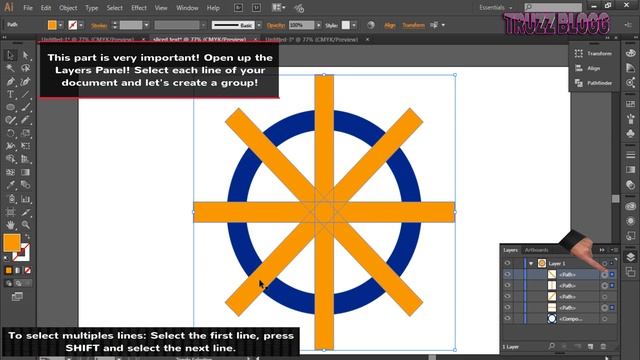Screen dimensions: 640x360
Task: Open the stroke color dropdown in control bar
Action: tap(81, 25)
